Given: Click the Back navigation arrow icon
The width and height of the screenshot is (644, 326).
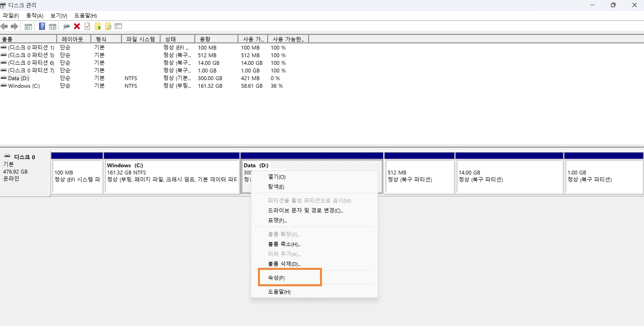Looking at the screenshot, I should pos(4,26).
